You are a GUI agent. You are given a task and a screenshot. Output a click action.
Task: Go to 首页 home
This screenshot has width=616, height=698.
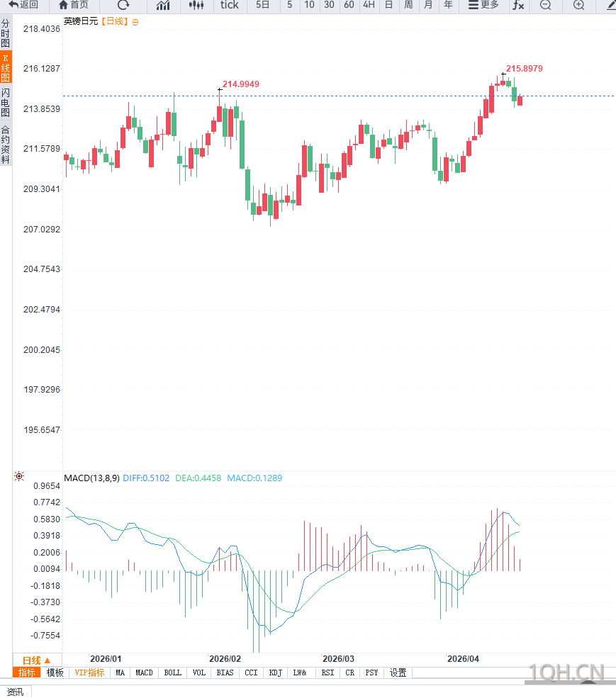click(x=74, y=5)
